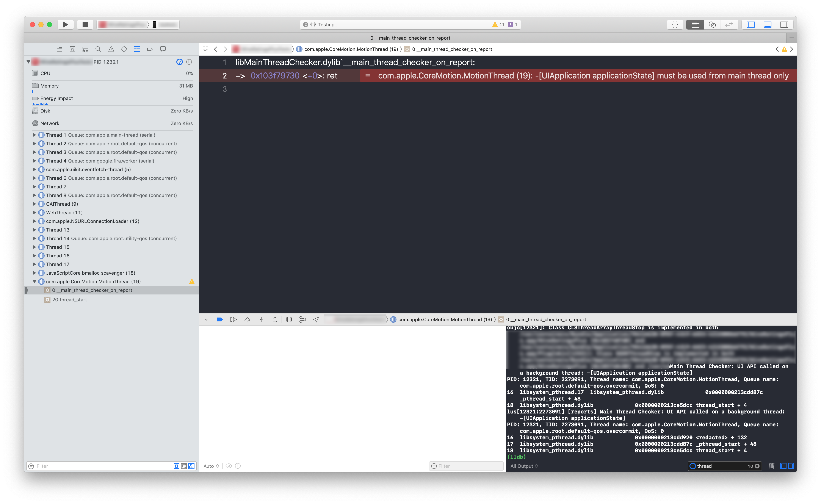Collapse the com.apple.CoreMotion.MotionThread (19) tree
Image resolution: width=821 pixels, height=504 pixels.
click(x=34, y=282)
